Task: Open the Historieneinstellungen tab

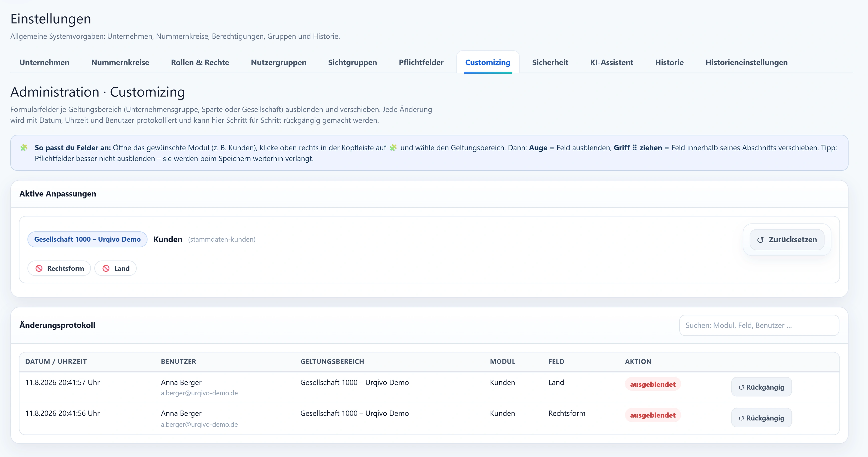Action: click(x=746, y=62)
